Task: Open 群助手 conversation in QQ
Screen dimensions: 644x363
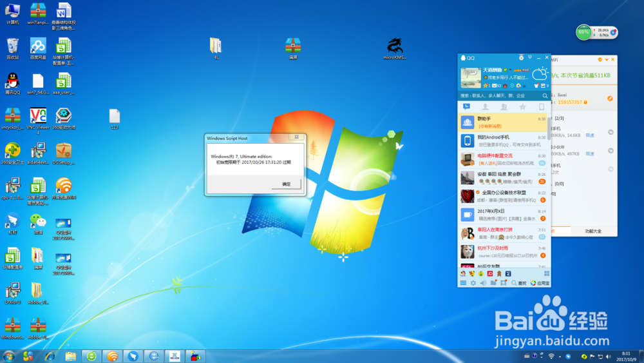Action: 503,123
